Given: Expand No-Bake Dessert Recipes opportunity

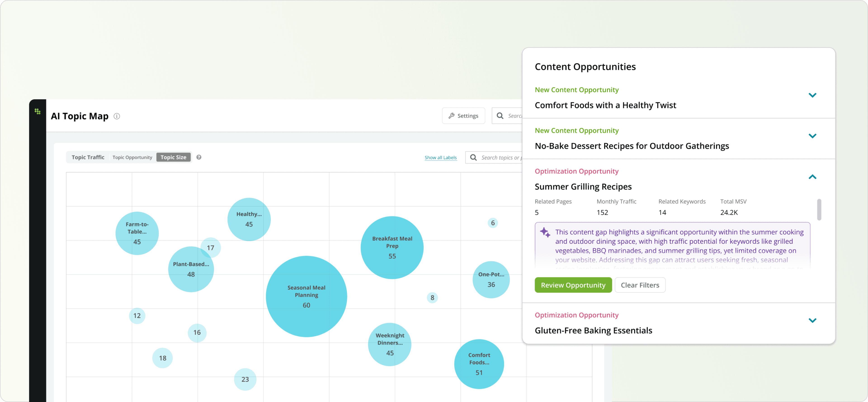Looking at the screenshot, I should click(812, 136).
